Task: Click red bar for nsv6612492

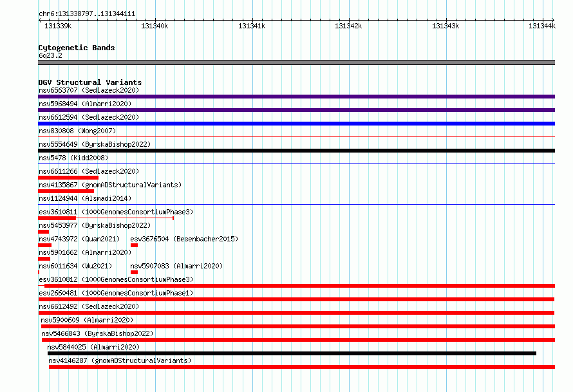Action: [296, 313]
